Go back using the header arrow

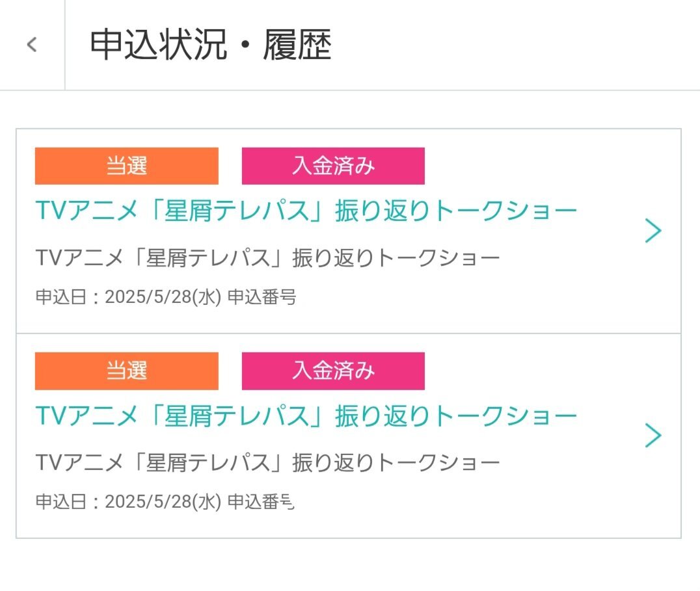(x=32, y=45)
